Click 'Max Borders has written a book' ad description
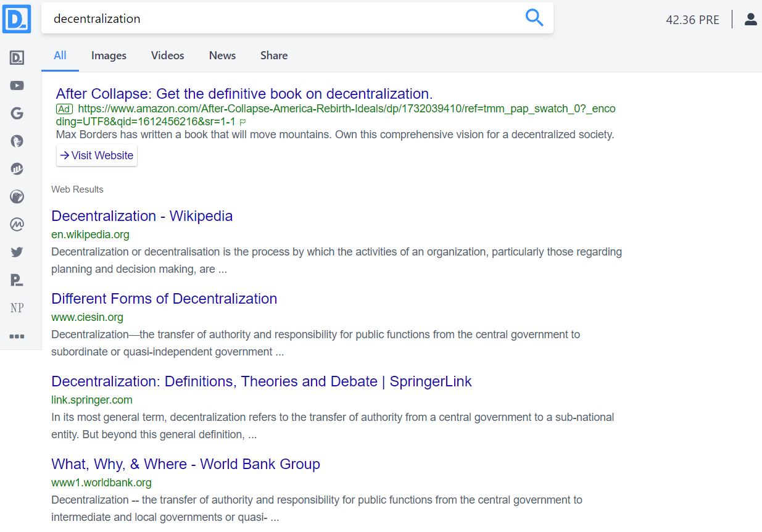 pos(335,135)
